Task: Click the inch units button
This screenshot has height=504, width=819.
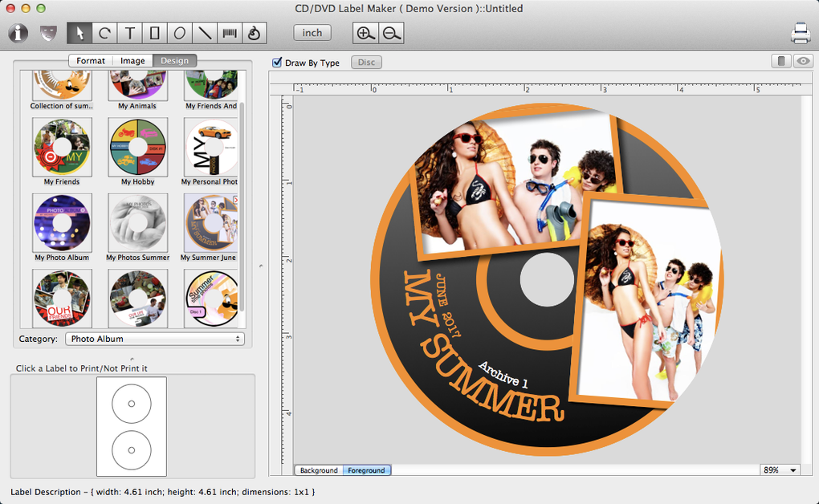Action: point(312,33)
